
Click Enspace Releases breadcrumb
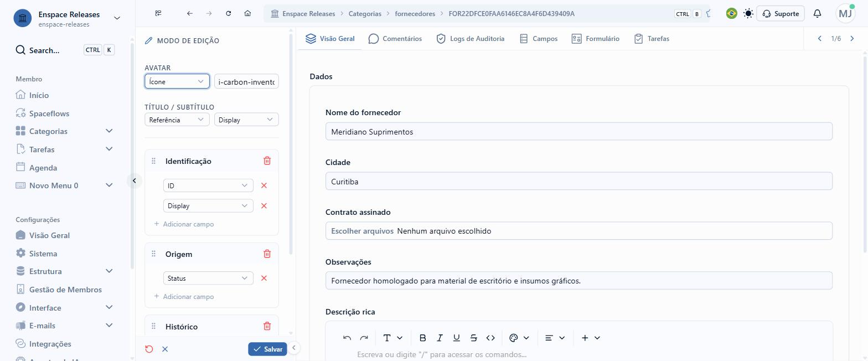click(x=308, y=13)
